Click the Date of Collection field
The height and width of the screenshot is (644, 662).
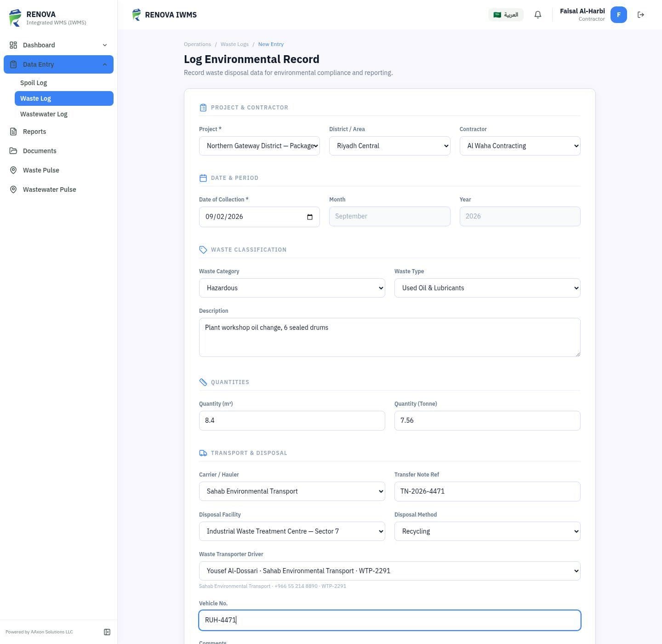click(259, 217)
